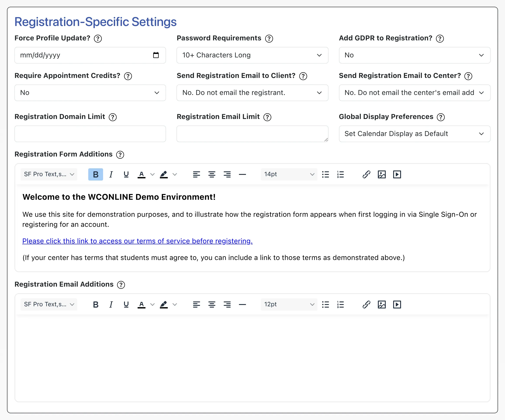The height and width of the screenshot is (420, 505).
Task: Align left in Registration Email Additions editor
Action: click(x=196, y=305)
